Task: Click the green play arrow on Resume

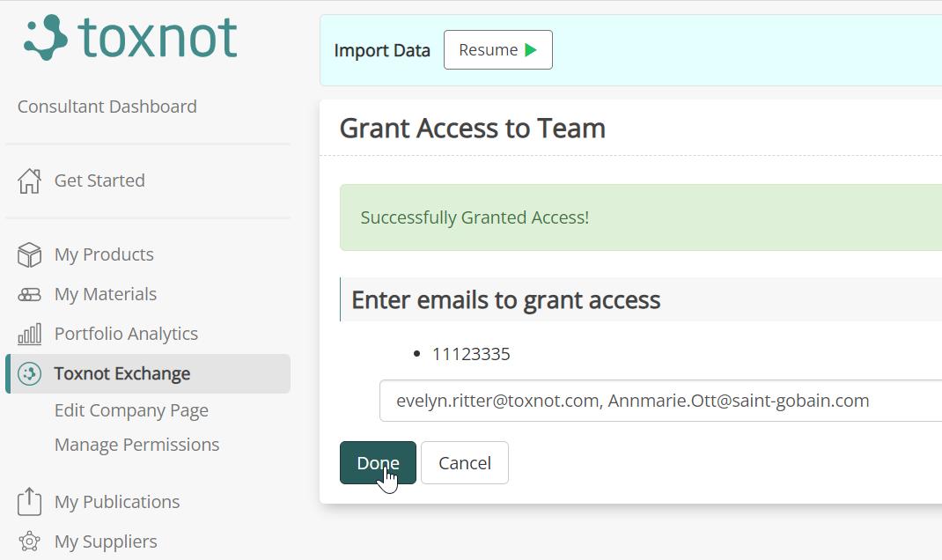Action: coord(531,50)
